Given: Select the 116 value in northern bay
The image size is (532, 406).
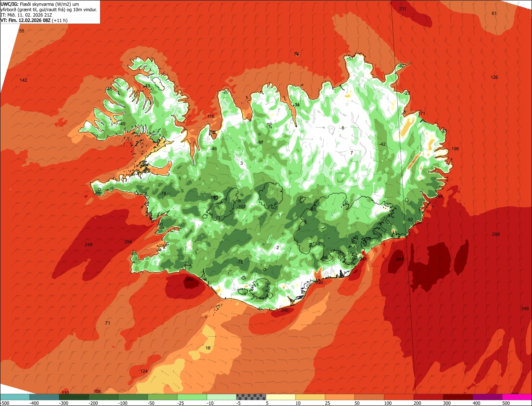Looking at the screenshot, I should [x=211, y=117].
